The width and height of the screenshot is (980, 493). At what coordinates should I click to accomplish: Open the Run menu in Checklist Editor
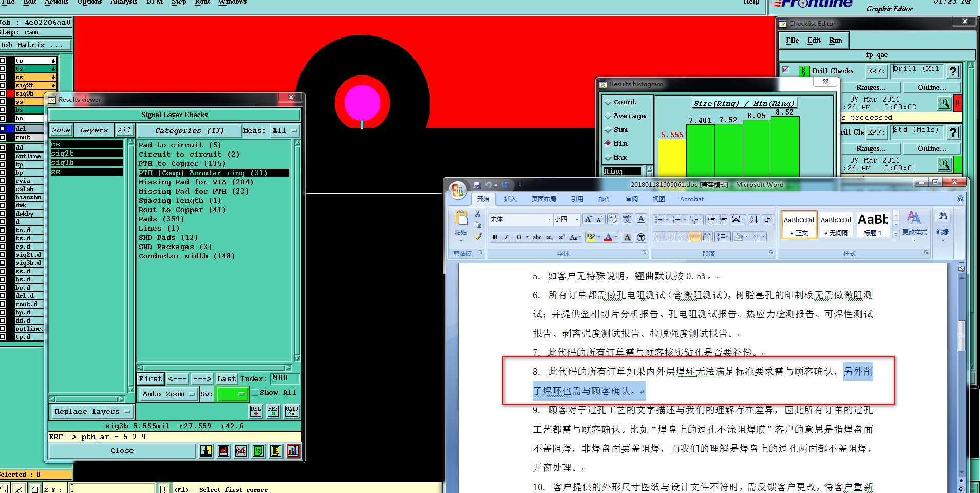click(x=836, y=40)
